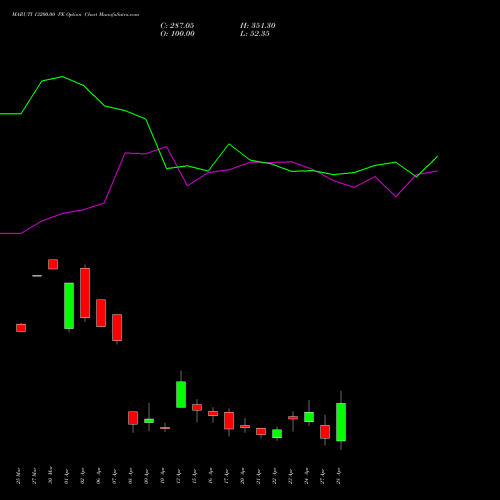
Task: Select the 24 Apr date label
Action: point(306,476)
